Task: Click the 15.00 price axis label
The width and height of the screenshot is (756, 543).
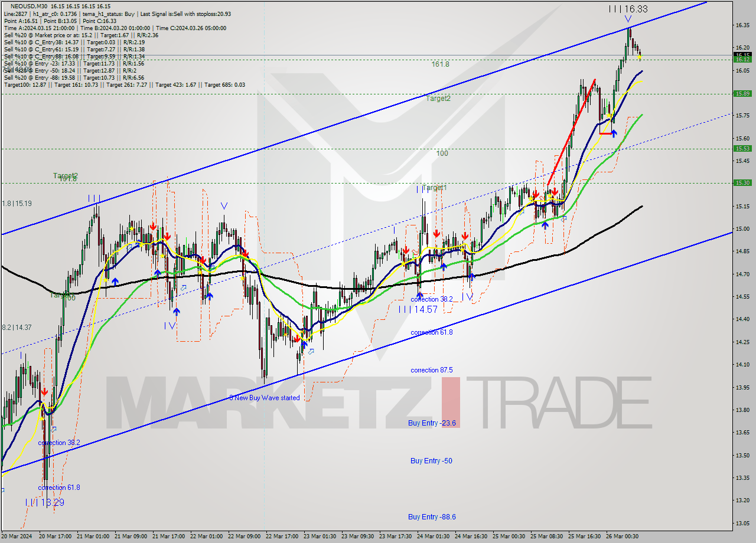Action: point(742,229)
